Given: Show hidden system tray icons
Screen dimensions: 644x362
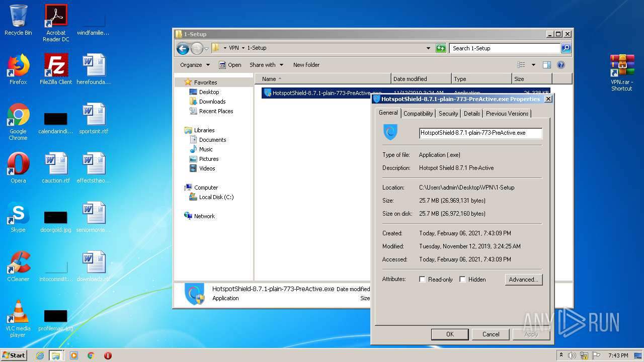Looking at the screenshot, I should tap(561, 355).
